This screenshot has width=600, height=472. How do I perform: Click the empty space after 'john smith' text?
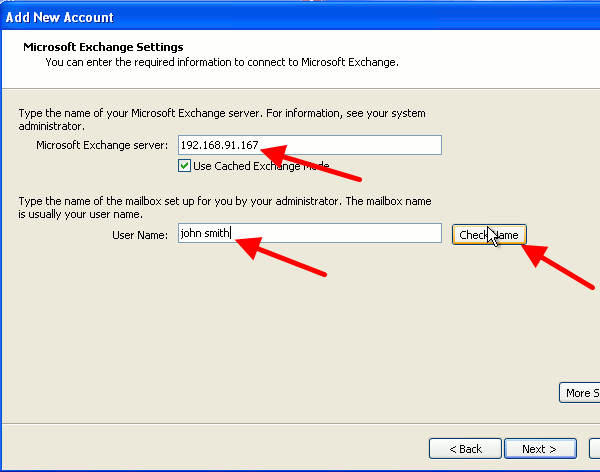pyautogui.click(x=340, y=233)
